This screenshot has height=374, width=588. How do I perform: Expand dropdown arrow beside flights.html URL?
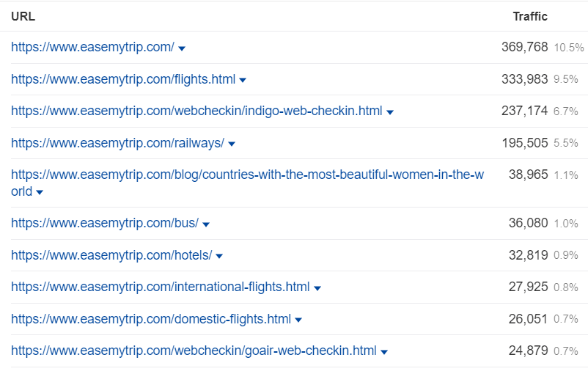coord(243,81)
